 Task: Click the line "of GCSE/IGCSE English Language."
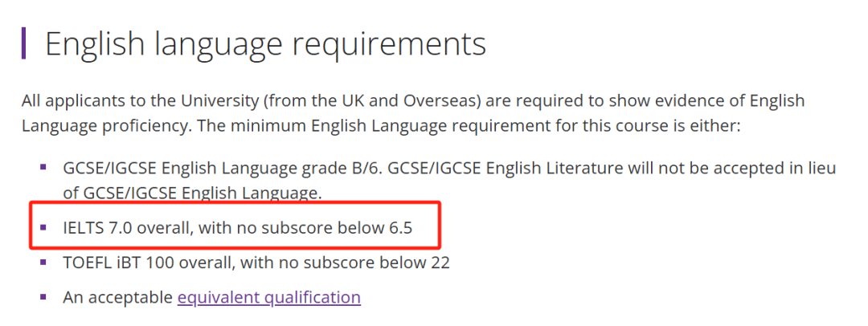pos(191,193)
